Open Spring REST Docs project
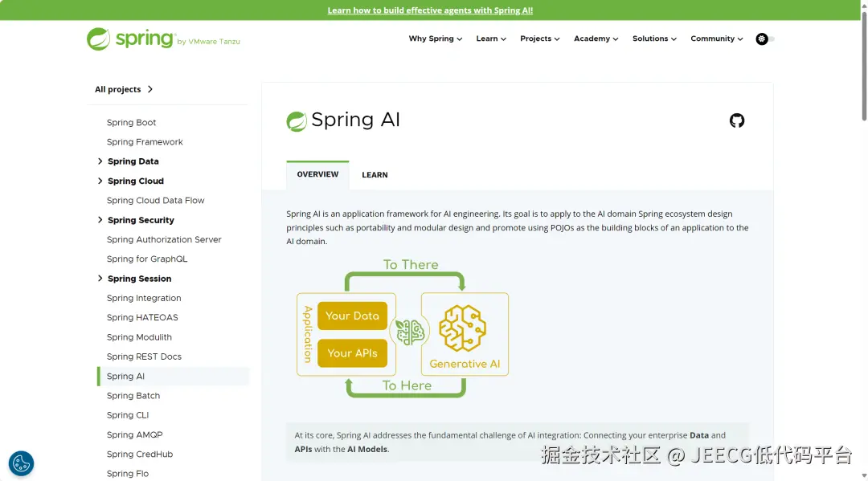 [x=144, y=357]
